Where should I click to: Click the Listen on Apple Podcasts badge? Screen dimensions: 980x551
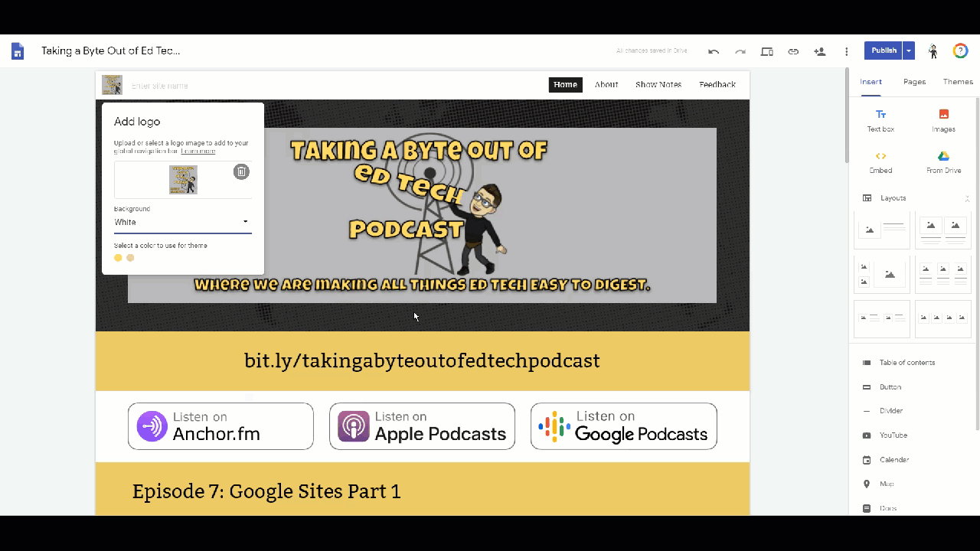(x=422, y=426)
